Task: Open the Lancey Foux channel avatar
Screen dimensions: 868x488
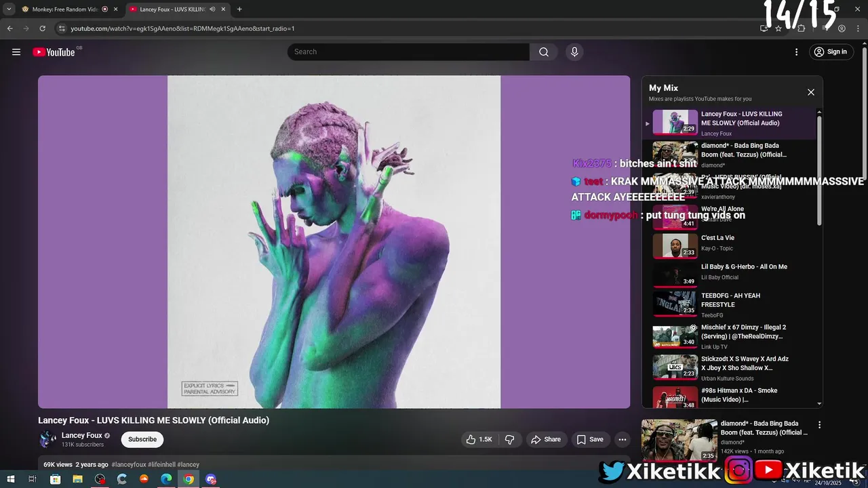Action: pos(47,439)
